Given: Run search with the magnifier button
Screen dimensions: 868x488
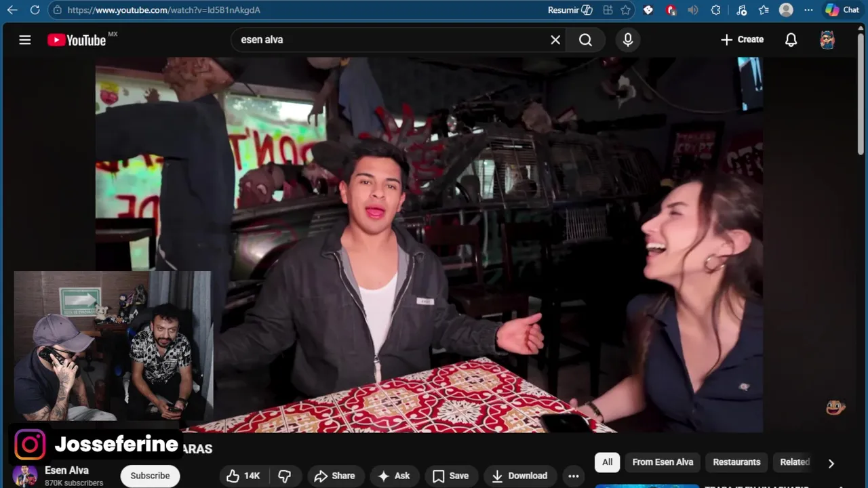Looking at the screenshot, I should point(586,40).
